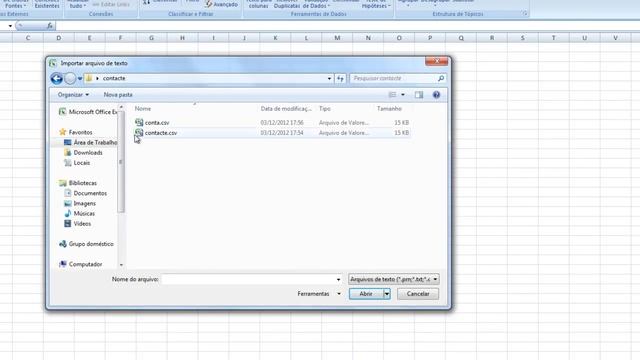Open the Arquivos de texto file type combo
Viewport: 640px width, 360px height.
tap(394, 280)
